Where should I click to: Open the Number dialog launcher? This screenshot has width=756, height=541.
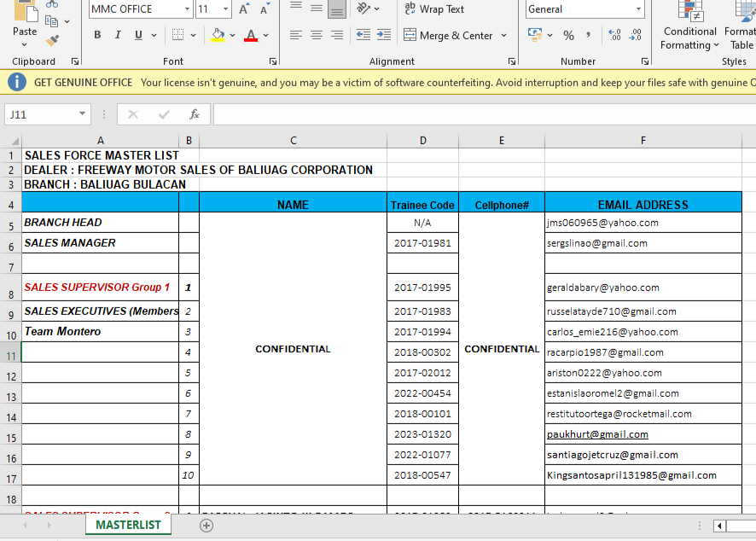pos(644,61)
